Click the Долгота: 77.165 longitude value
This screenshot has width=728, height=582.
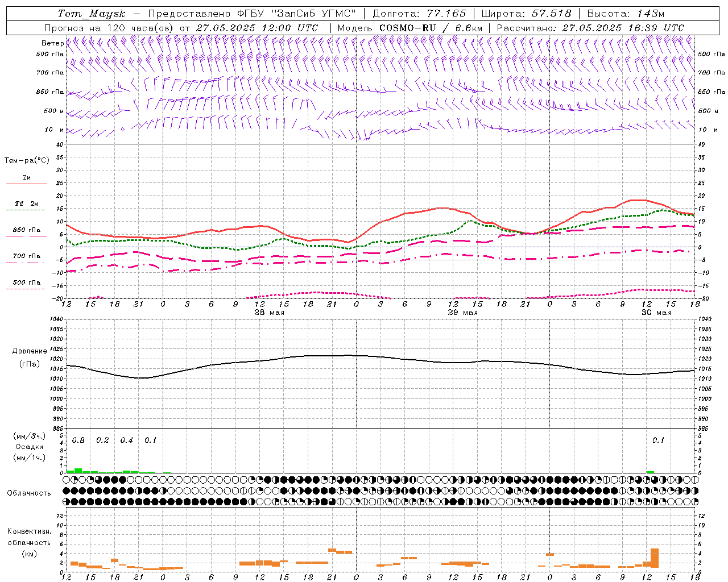(x=419, y=14)
